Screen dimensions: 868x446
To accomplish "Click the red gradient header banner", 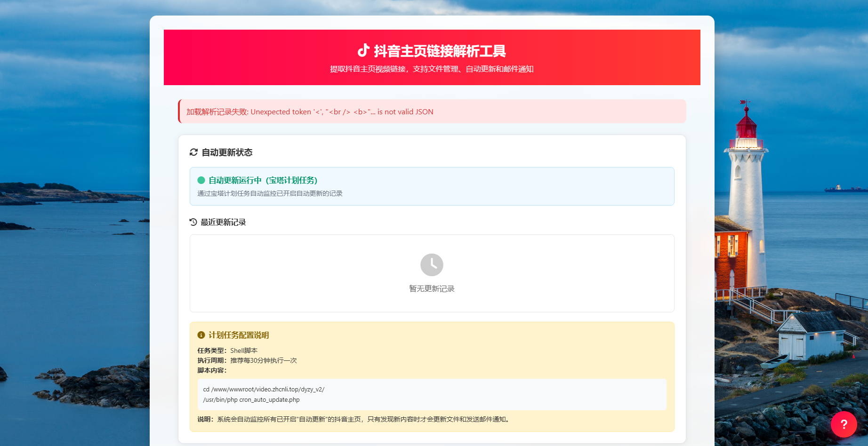I will coord(432,57).
